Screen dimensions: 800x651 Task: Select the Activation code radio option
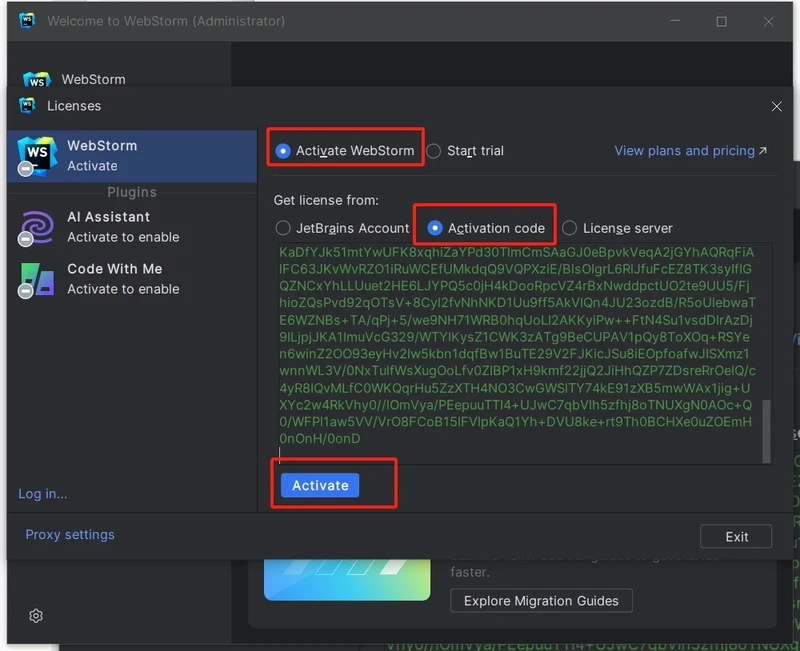[435, 228]
